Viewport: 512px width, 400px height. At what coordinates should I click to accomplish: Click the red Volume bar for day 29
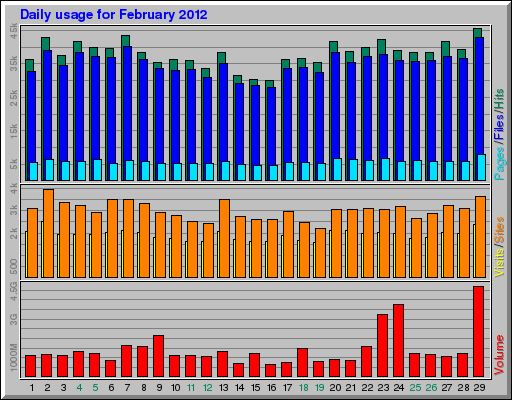pyautogui.click(x=478, y=332)
